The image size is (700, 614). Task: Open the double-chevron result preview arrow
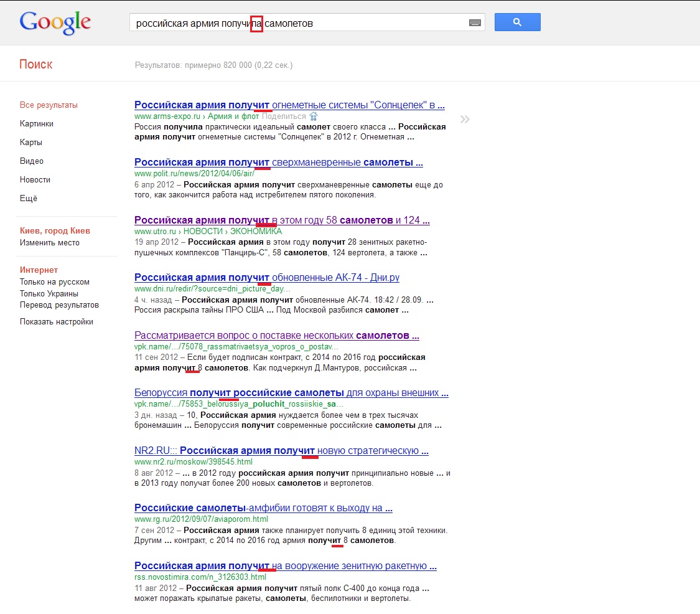point(464,118)
